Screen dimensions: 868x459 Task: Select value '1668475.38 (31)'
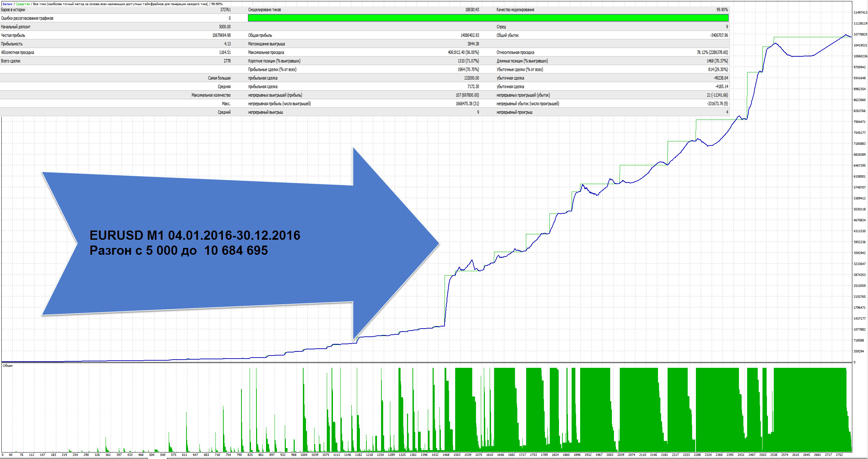pyautogui.click(x=467, y=104)
